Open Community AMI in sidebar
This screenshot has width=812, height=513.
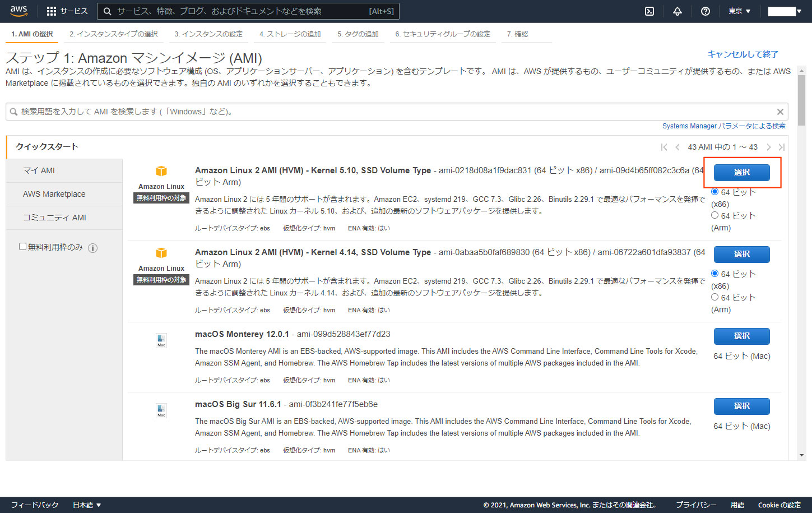coord(64,218)
